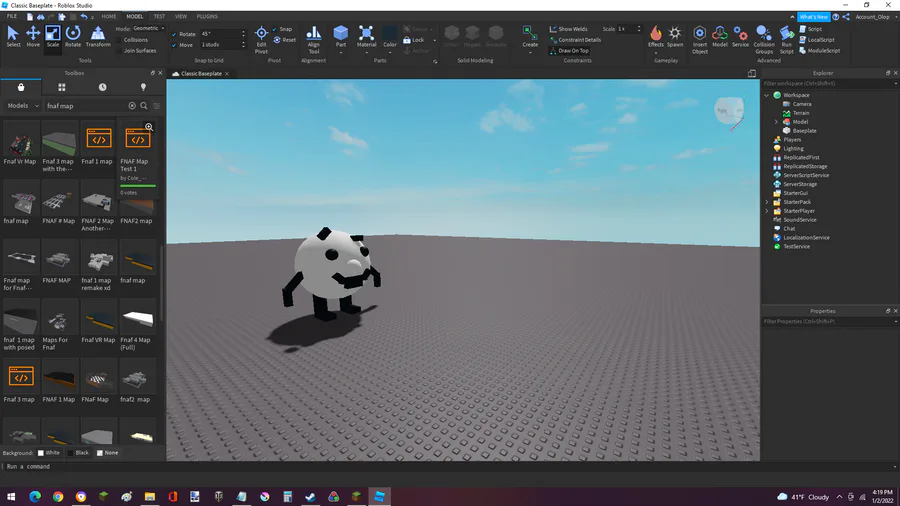Reset the pivot with Reset
Viewport: 900px width, 506px height.
285,40
